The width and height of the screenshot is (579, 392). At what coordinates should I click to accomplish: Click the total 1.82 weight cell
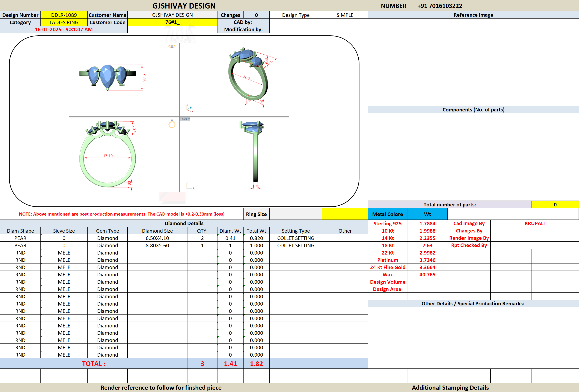click(256, 363)
